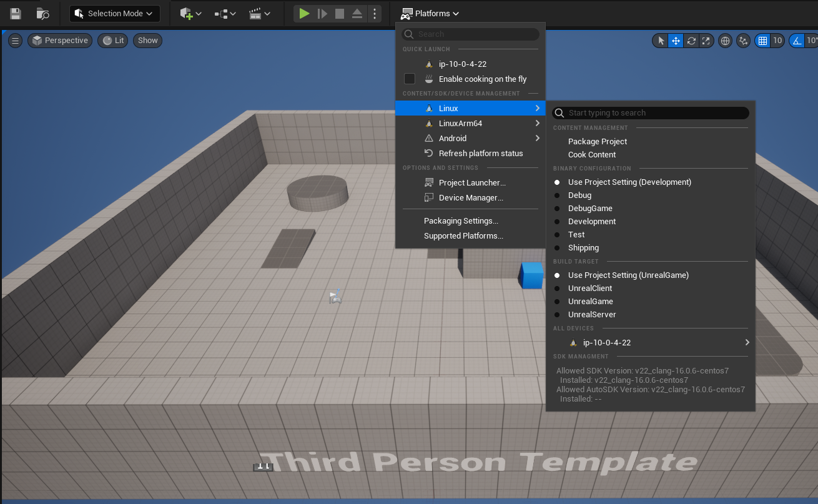
Task: Select Debug binary configuration
Action: tap(651, 195)
